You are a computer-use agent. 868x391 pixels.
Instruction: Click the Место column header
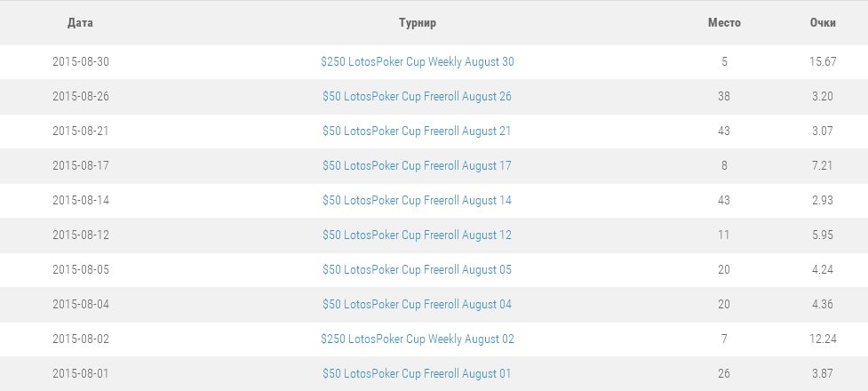coord(724,23)
